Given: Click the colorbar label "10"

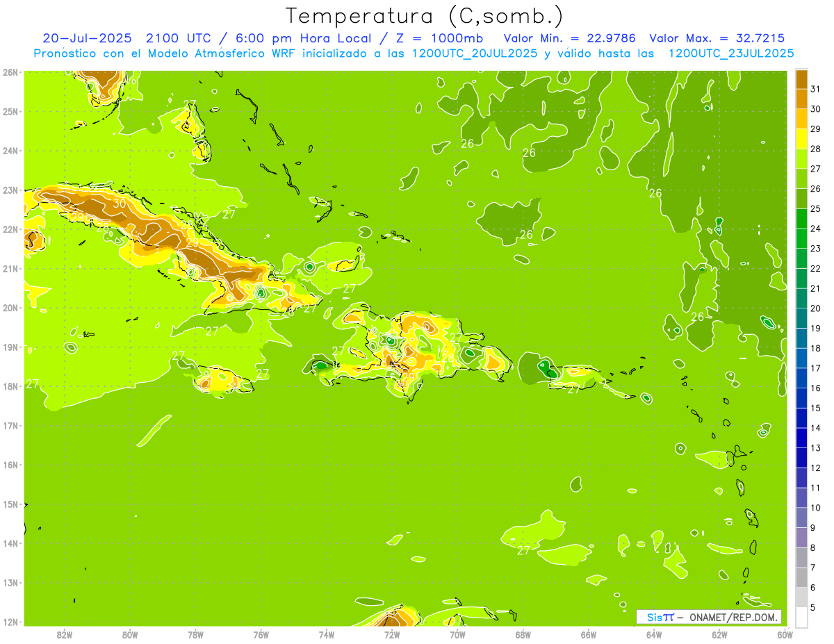Looking at the screenshot, I should click(x=816, y=507).
